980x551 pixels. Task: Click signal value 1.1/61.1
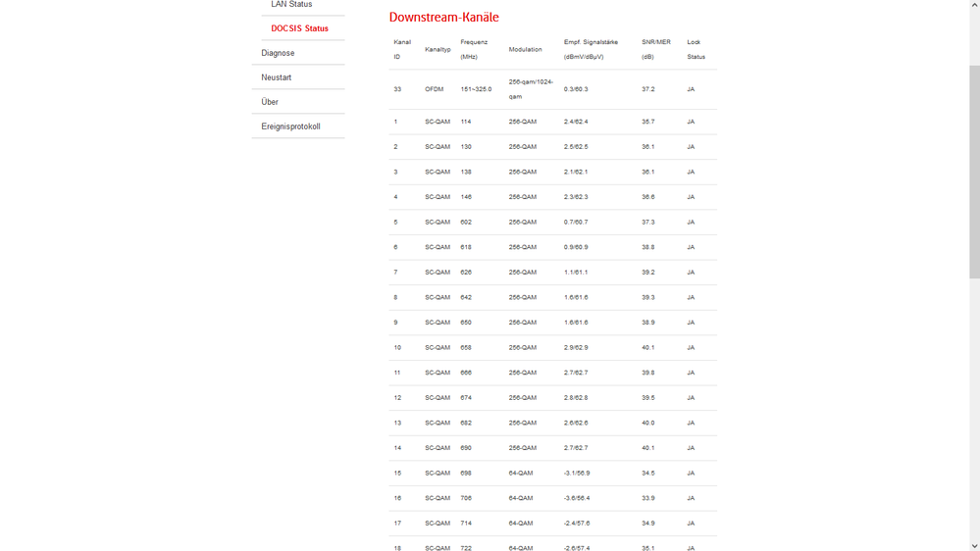pyautogui.click(x=576, y=273)
